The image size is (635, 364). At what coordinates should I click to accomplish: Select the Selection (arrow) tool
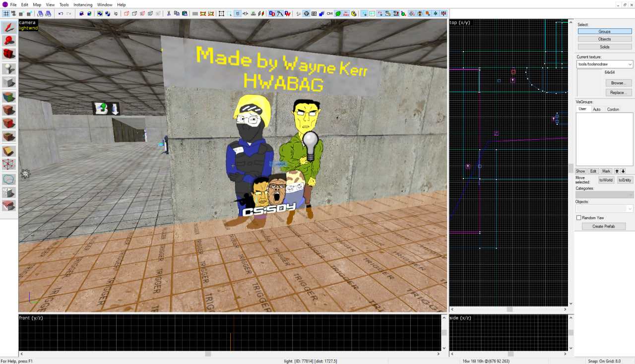coord(9,28)
